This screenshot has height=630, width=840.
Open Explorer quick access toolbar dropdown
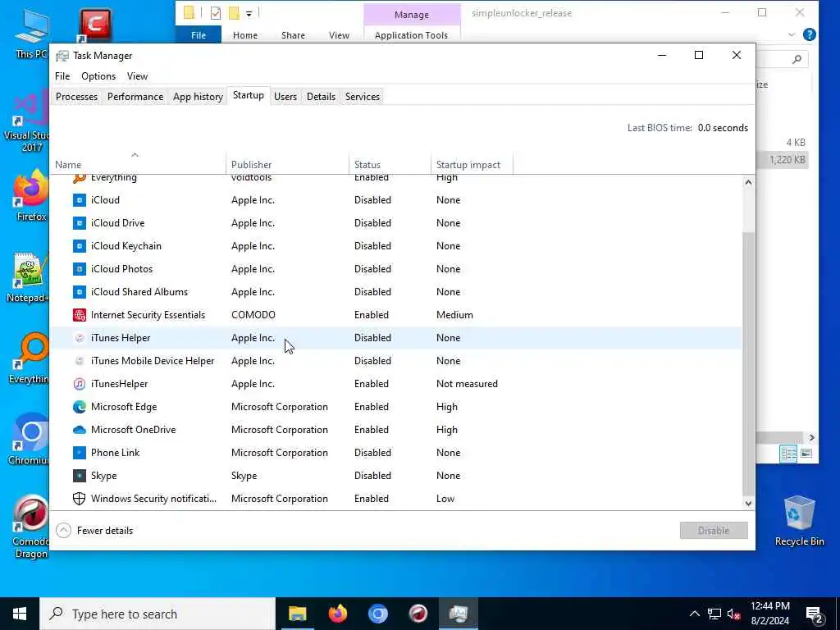coord(249,13)
